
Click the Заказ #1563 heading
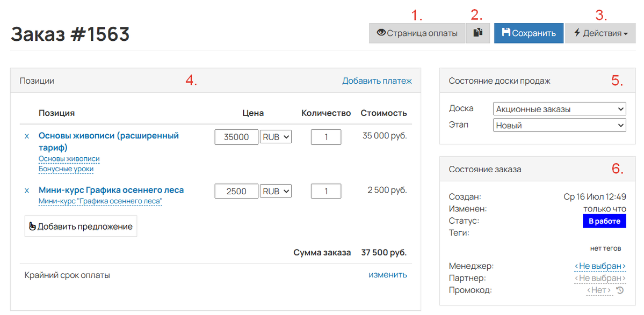tap(70, 34)
